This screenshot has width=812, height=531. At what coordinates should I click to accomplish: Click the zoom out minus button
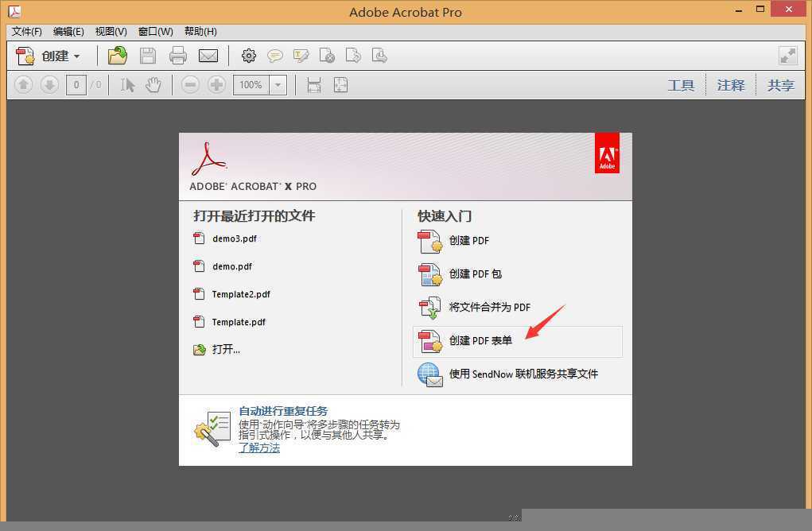[x=190, y=85]
